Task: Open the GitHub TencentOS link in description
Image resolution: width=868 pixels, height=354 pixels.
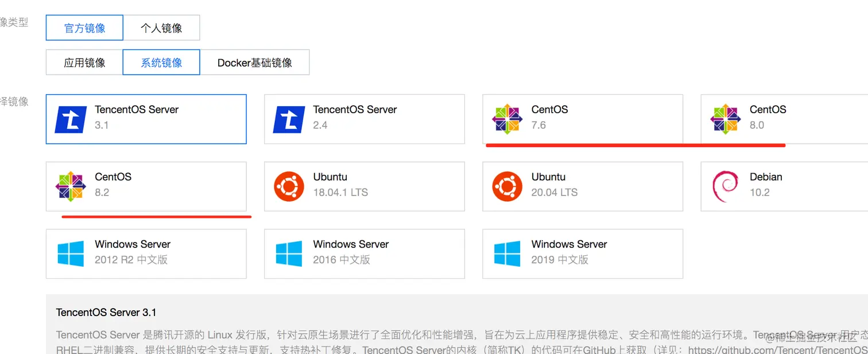Action: coord(777,349)
